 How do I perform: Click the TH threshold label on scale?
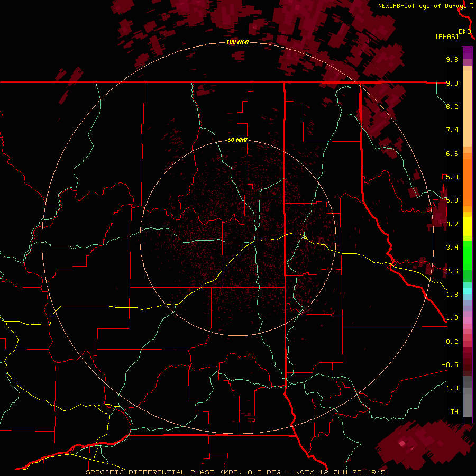coord(454,412)
